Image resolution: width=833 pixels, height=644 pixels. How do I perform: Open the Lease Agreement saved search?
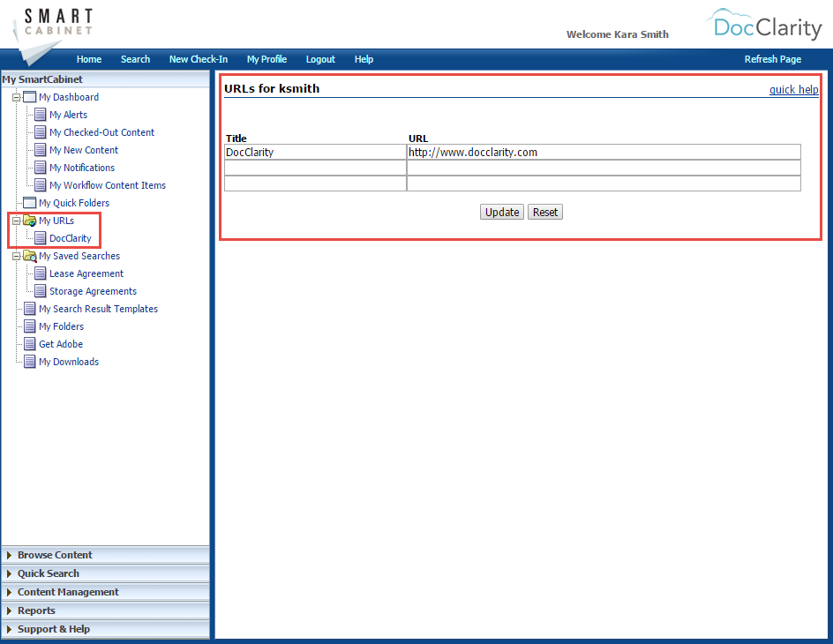[x=86, y=273]
